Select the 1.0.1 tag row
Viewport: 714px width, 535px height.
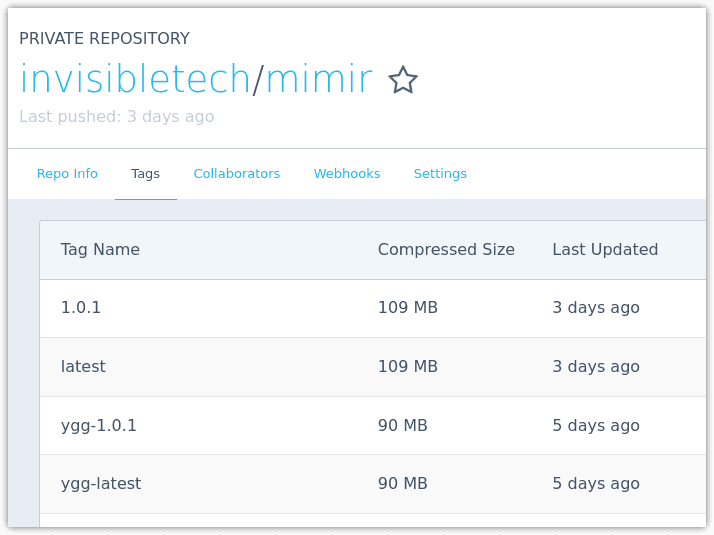coord(373,308)
